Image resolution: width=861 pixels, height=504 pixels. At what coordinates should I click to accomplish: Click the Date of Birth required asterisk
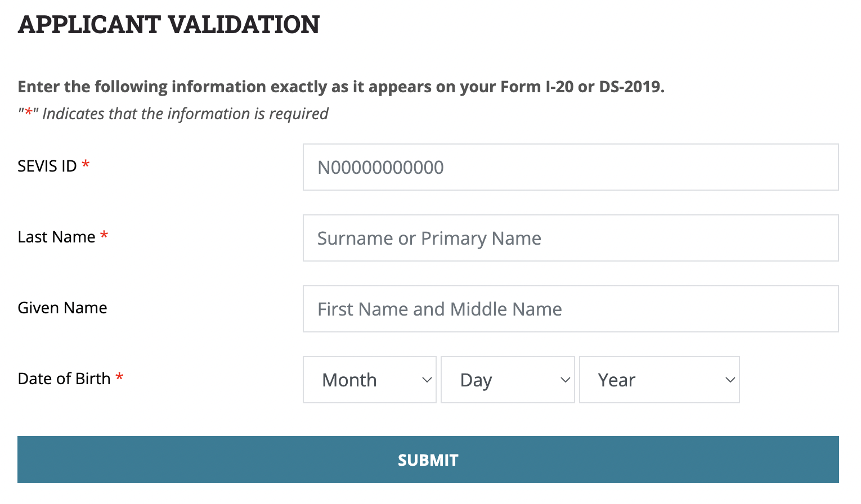tap(119, 378)
